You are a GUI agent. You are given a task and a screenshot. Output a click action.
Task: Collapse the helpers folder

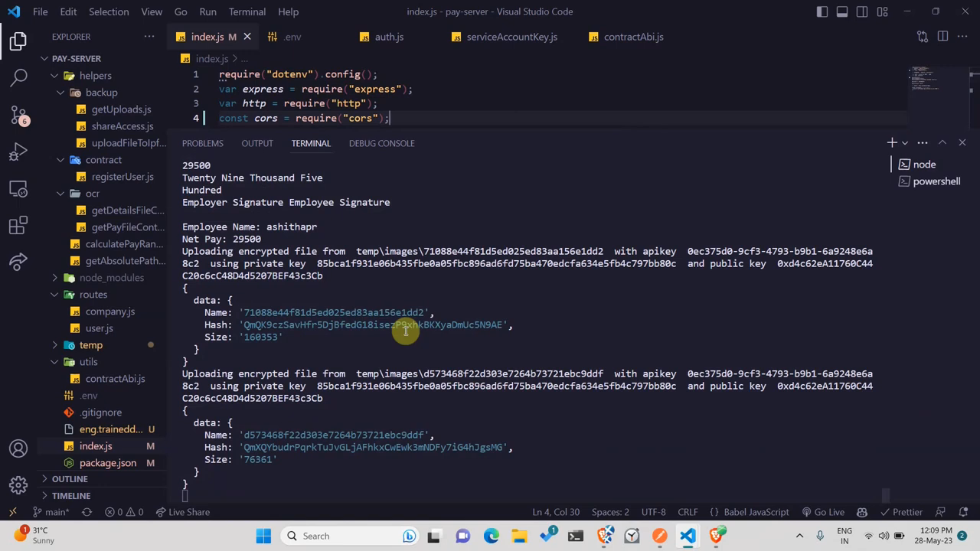[103, 76]
